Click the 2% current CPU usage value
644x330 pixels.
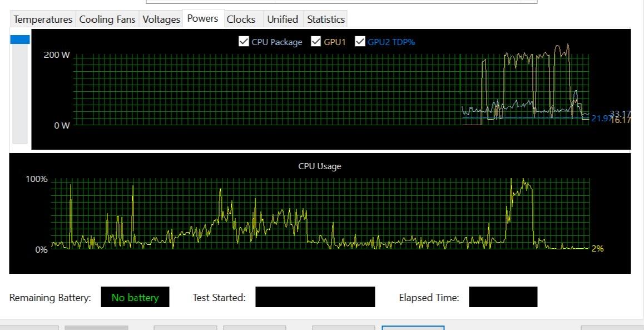coord(598,248)
